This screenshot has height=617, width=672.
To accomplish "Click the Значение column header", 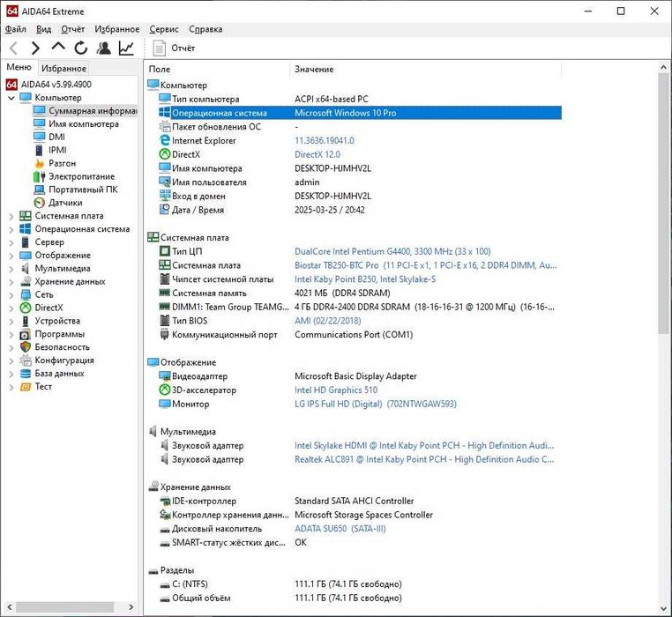I will pyautogui.click(x=426, y=69).
